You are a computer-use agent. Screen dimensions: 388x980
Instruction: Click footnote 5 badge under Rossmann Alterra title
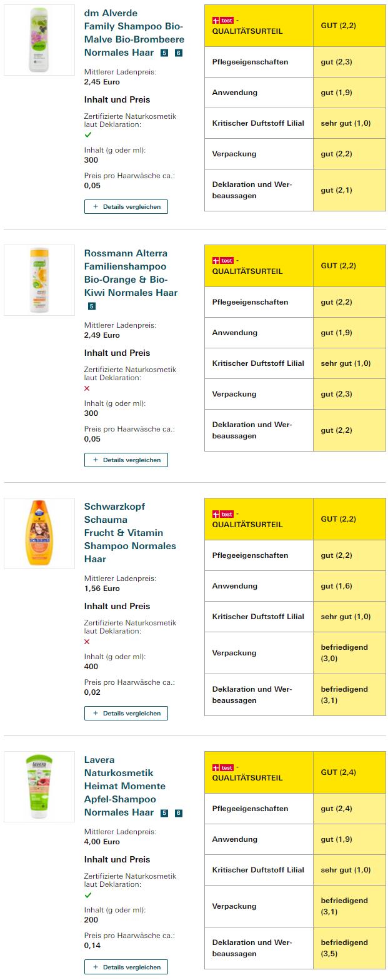coord(92,306)
